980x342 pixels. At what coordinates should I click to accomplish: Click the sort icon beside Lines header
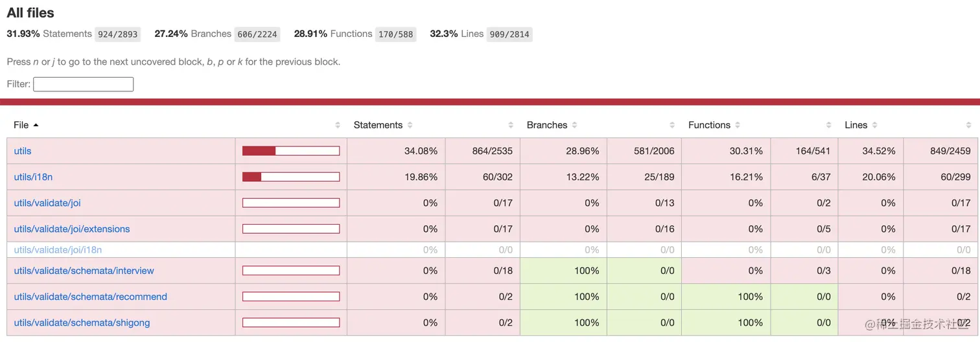tap(874, 125)
